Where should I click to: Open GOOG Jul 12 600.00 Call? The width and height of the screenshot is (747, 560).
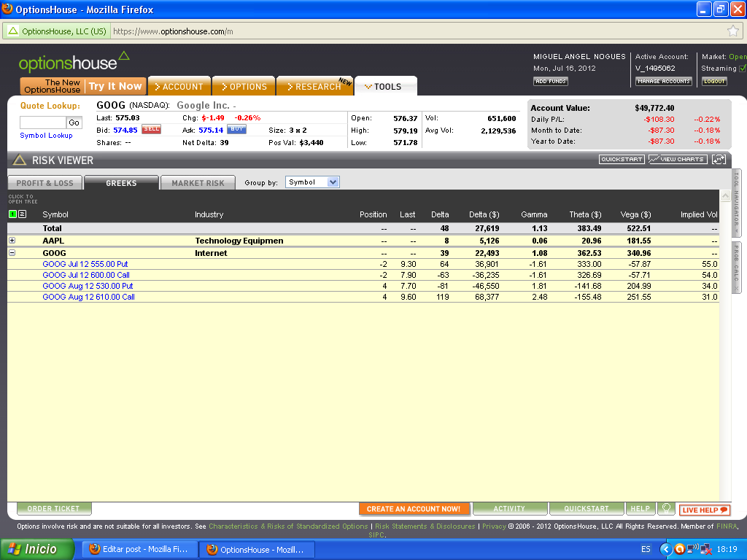86,275
